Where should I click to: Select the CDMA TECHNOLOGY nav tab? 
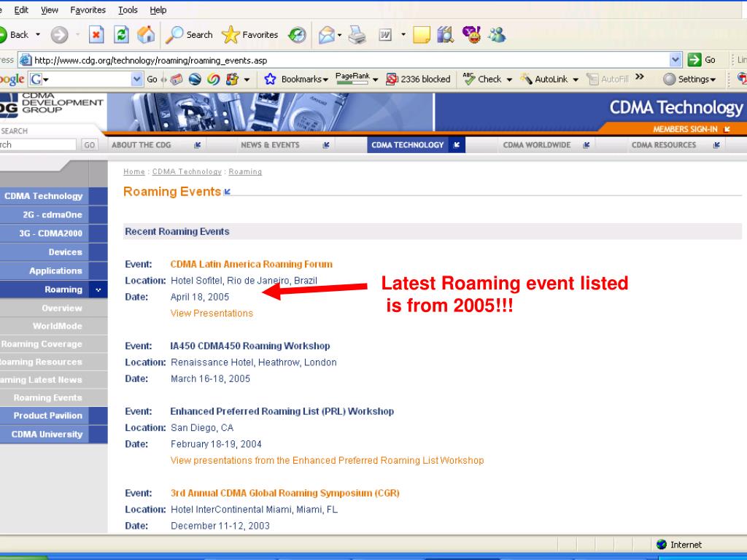click(x=416, y=145)
